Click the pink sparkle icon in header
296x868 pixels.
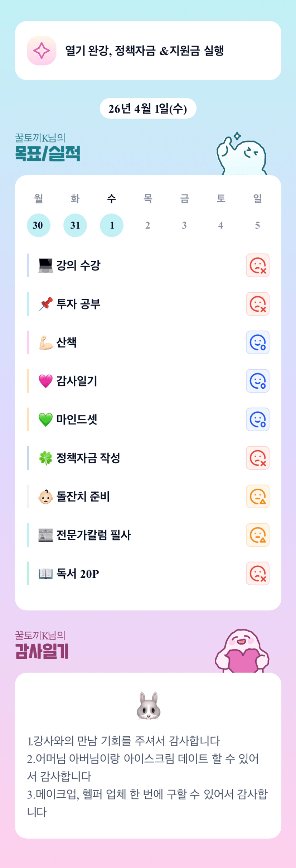(x=42, y=51)
